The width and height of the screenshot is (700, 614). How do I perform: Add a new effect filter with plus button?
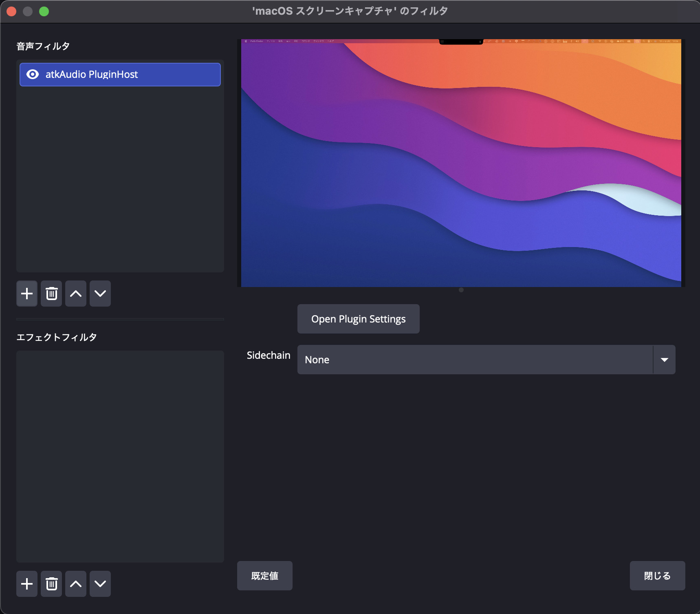27,584
